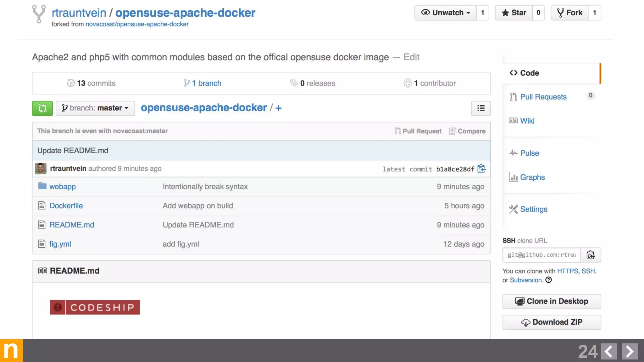Screen dimensions: 644x362
Task: Open the Graphs section
Action: 532,177
